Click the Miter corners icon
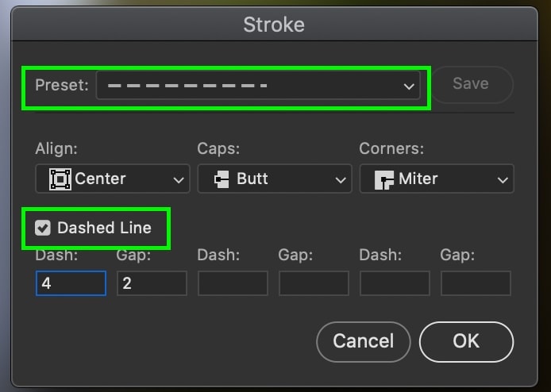Viewport: 551px width, 392px height. click(x=383, y=180)
